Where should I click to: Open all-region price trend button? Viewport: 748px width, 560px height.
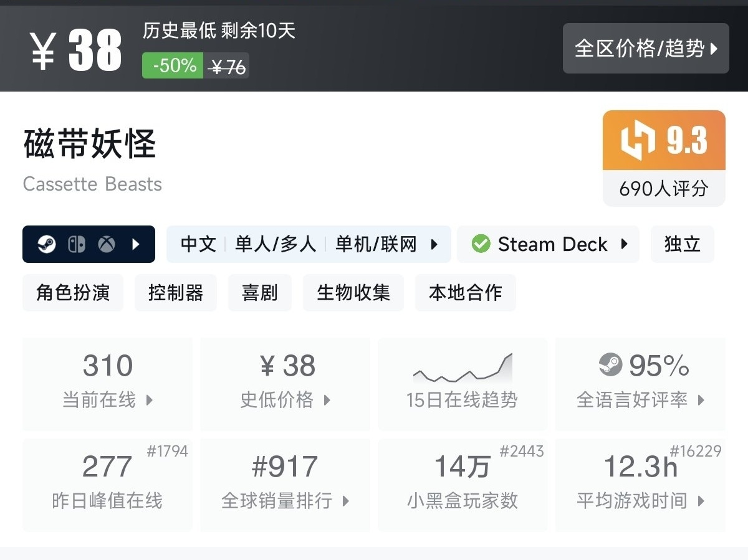point(646,49)
